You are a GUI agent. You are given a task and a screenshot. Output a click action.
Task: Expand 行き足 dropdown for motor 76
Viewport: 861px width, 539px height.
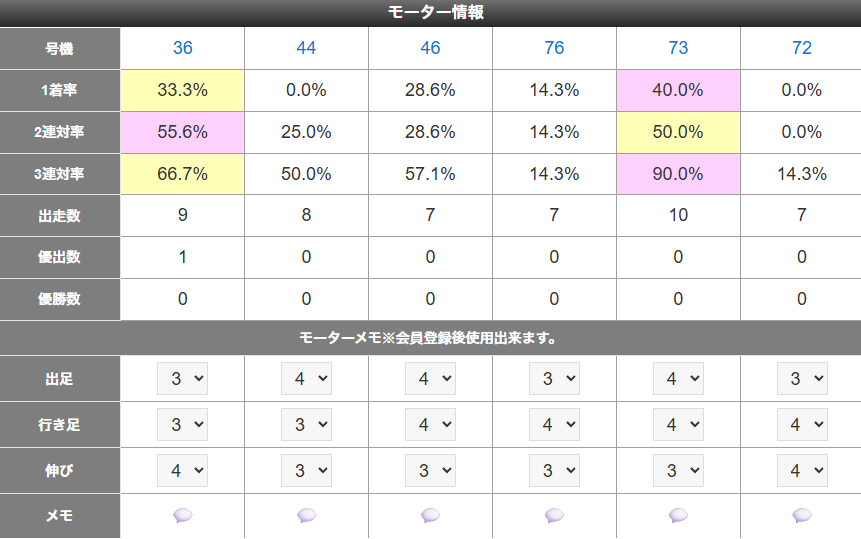pyautogui.click(x=554, y=425)
